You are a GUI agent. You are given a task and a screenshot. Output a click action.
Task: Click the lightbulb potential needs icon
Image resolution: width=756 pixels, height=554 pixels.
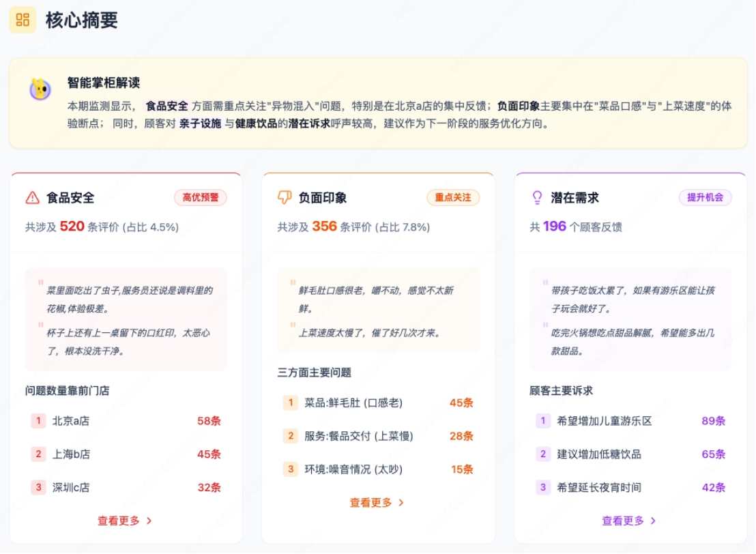click(537, 198)
